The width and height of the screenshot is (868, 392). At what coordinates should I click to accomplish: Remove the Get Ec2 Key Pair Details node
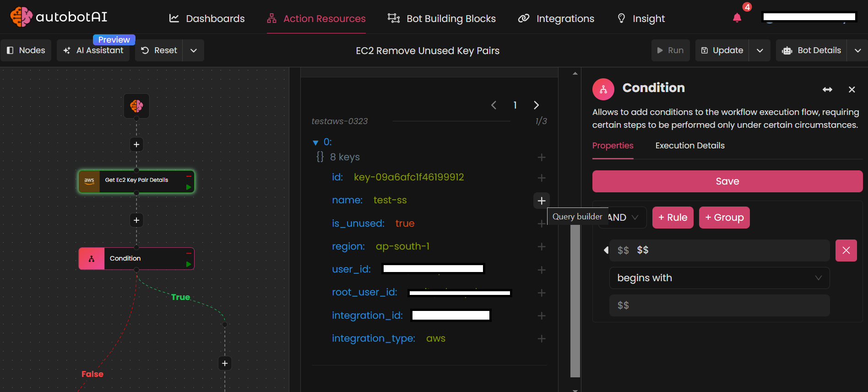click(189, 176)
